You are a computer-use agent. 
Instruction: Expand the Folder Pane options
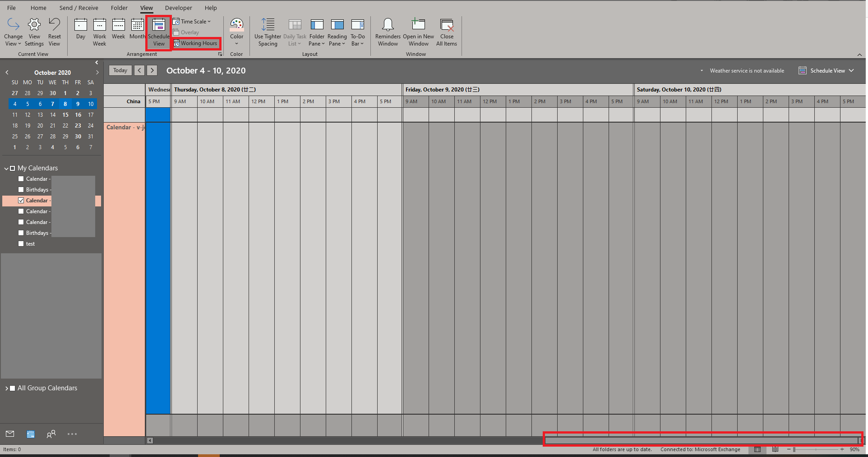[x=317, y=32]
